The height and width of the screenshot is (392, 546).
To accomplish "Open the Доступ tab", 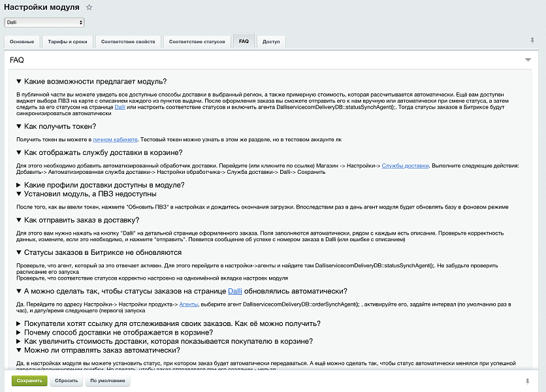I will pos(271,41).
